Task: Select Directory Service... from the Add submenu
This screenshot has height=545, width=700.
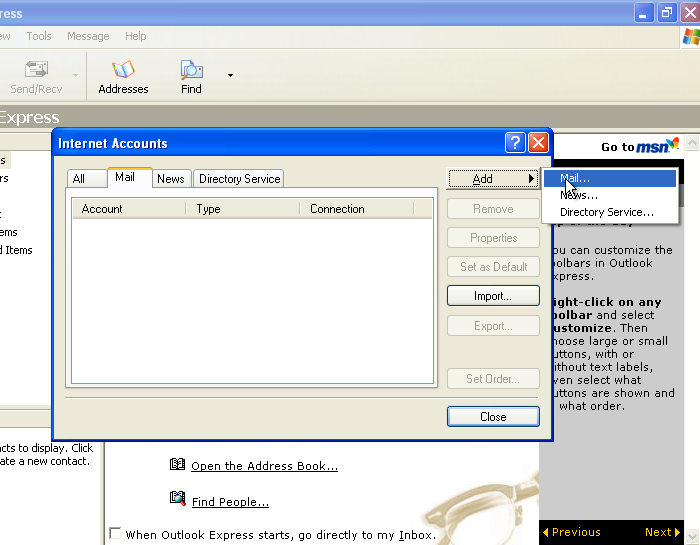Action: click(610, 212)
